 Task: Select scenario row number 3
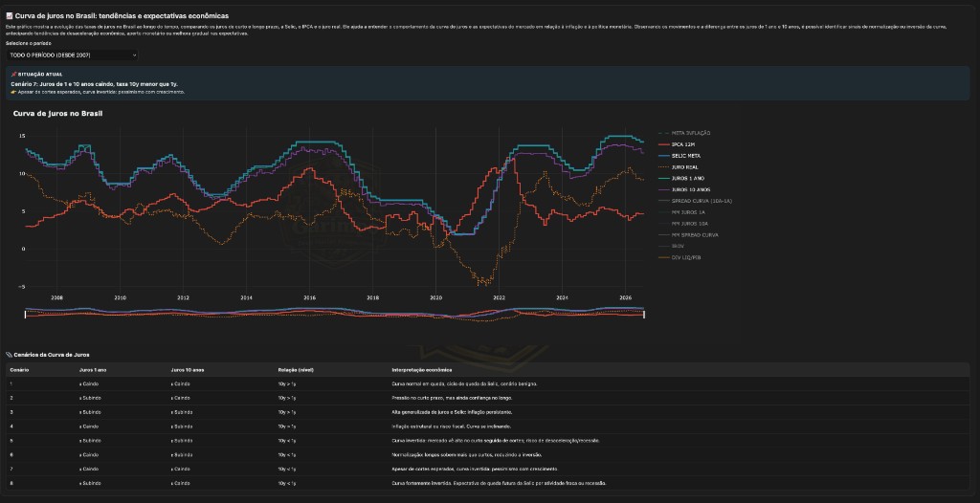pyautogui.click(x=487, y=412)
